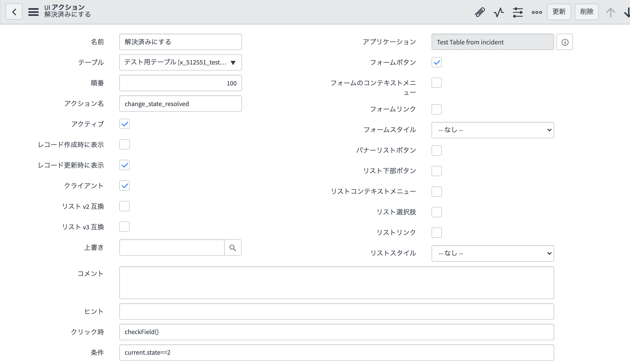
Task: Open the 上書き reference lookup magnifier
Action: [233, 247]
